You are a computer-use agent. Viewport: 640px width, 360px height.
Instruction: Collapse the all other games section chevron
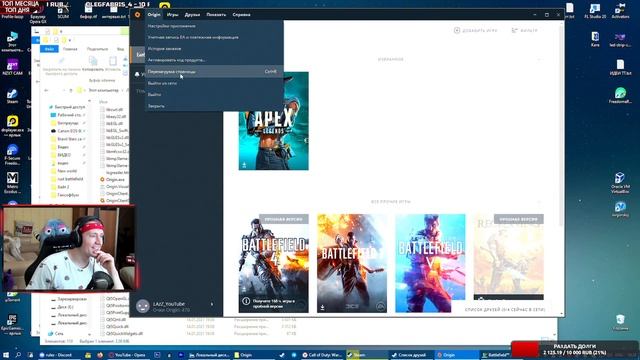[x=540, y=202]
